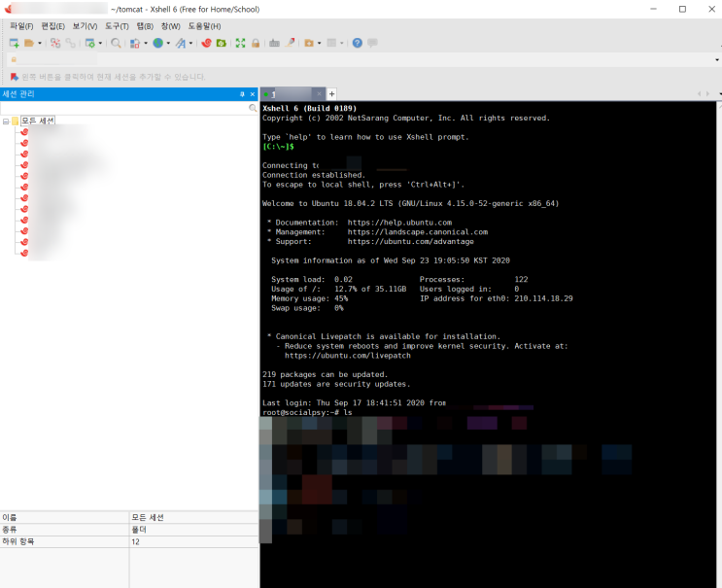Click the Disconnect icon
Viewport: 722px width, 588px height.
pos(55,43)
